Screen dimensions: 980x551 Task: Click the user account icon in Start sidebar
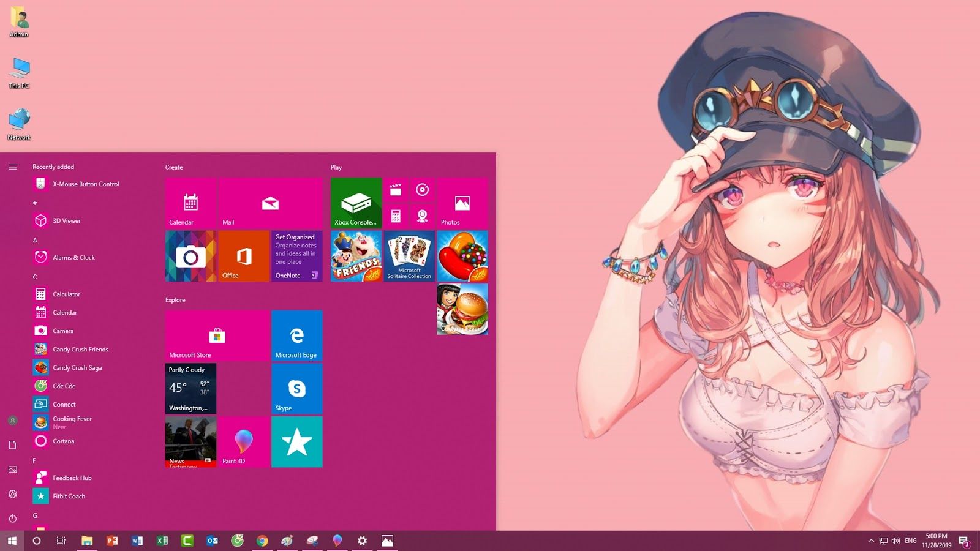pos(12,421)
